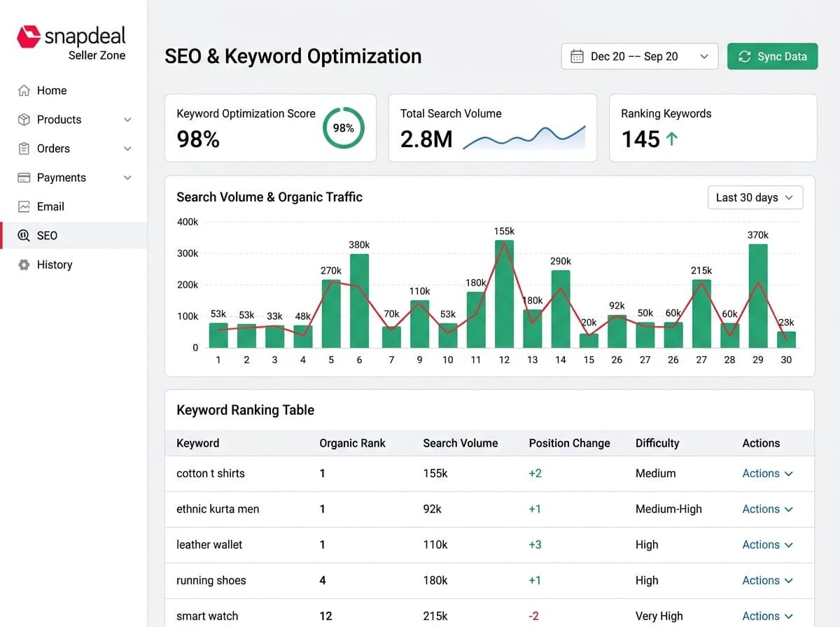This screenshot has width=840, height=627.
Task: Click the 155k bar for day 12
Action: [504, 294]
